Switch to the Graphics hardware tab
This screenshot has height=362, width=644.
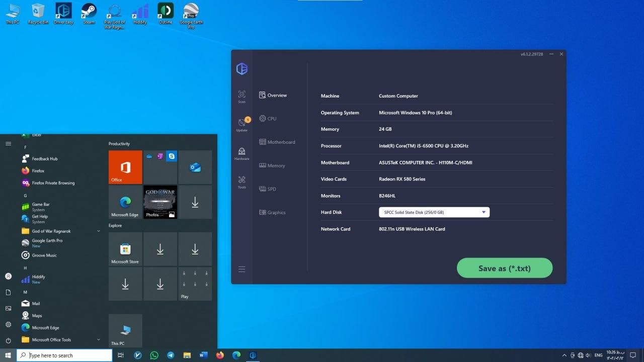tap(273, 213)
